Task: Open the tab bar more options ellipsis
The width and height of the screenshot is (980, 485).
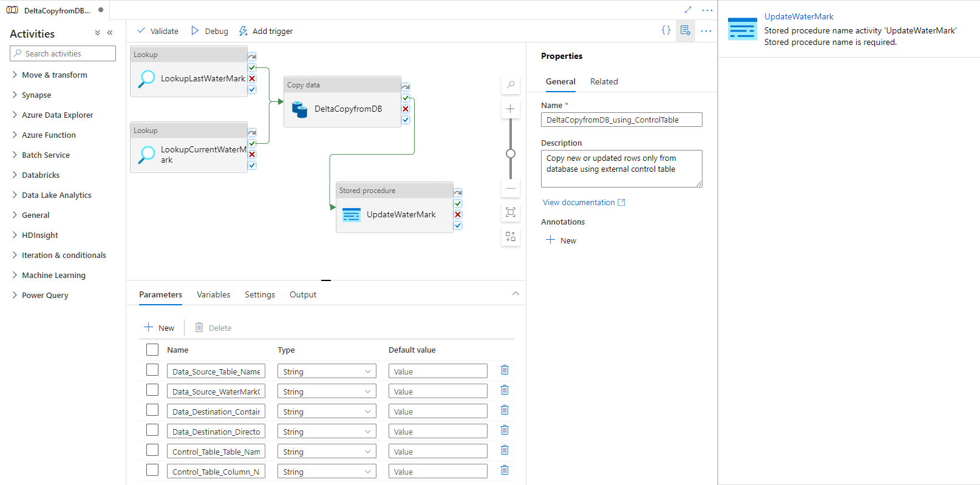Action: (707, 10)
